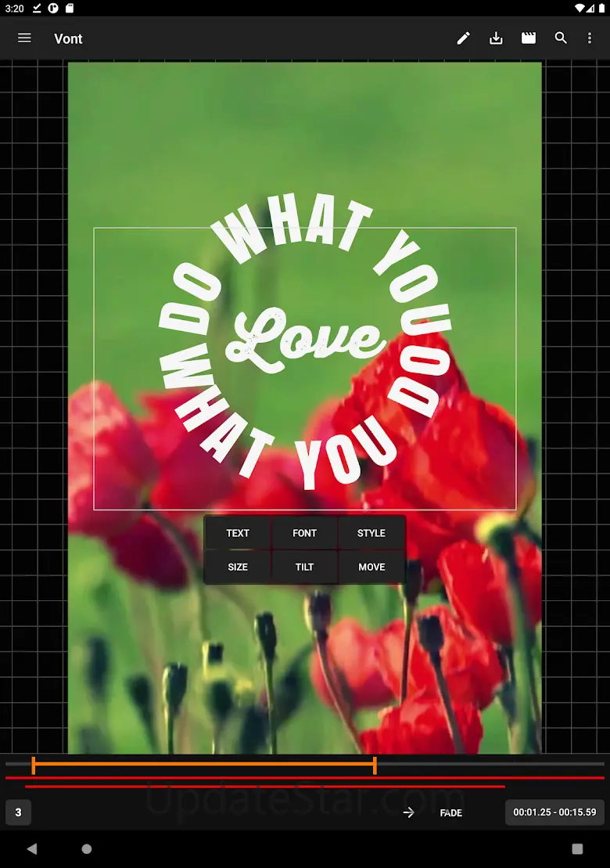Viewport: 610px width, 868px height.
Task: Tap the search magnifier icon
Action: pyautogui.click(x=561, y=38)
